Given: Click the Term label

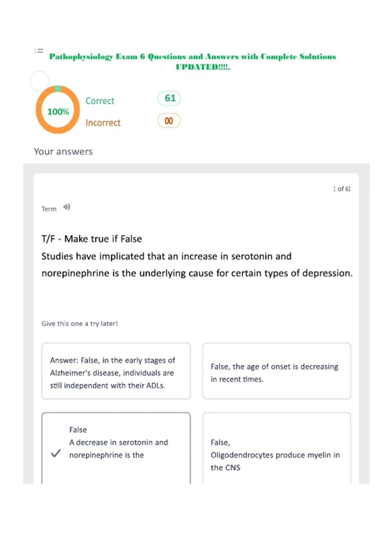Looking at the screenshot, I should [x=49, y=209].
